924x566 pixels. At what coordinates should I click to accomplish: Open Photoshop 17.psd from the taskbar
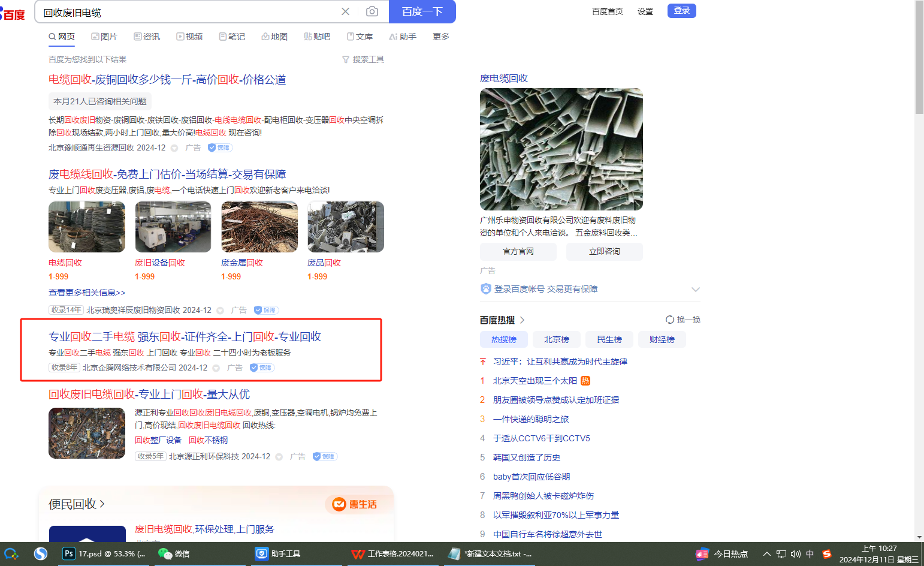click(x=104, y=553)
